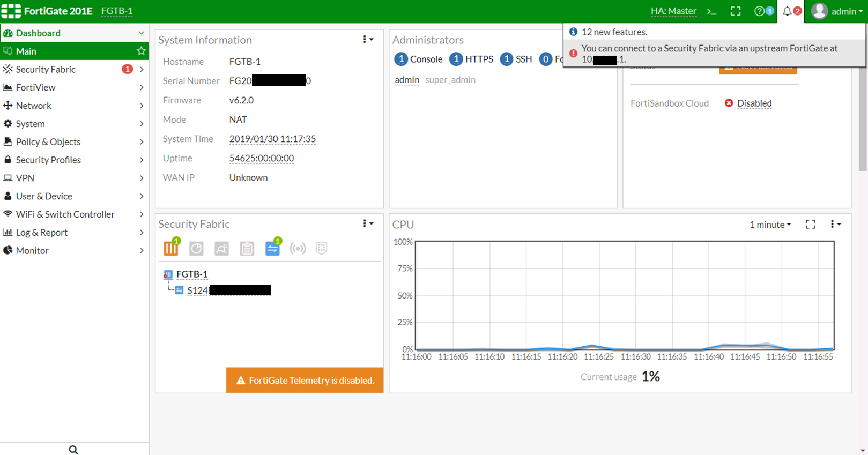The image size is (868, 455).
Task: Open the CPU widget options menu
Action: (x=835, y=225)
